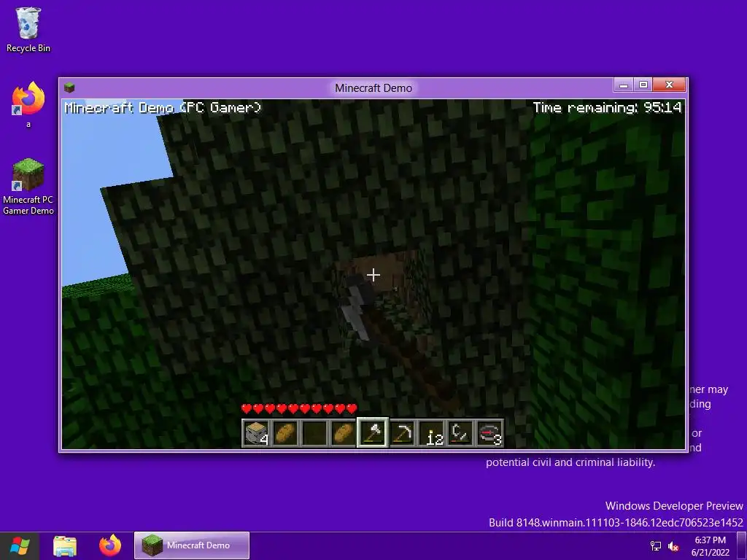Click the Time remaining: 95:14 text
Image resolution: width=747 pixels, height=560 pixels.
coord(607,108)
